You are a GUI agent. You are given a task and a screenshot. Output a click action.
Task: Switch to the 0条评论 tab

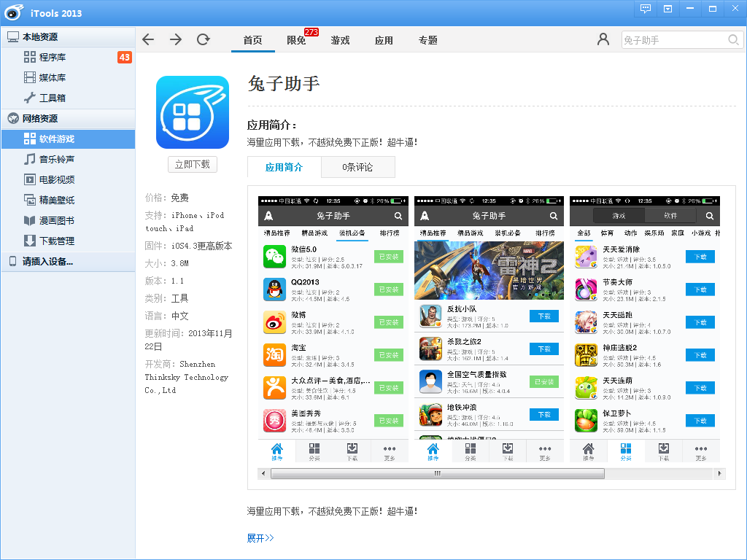click(x=357, y=167)
